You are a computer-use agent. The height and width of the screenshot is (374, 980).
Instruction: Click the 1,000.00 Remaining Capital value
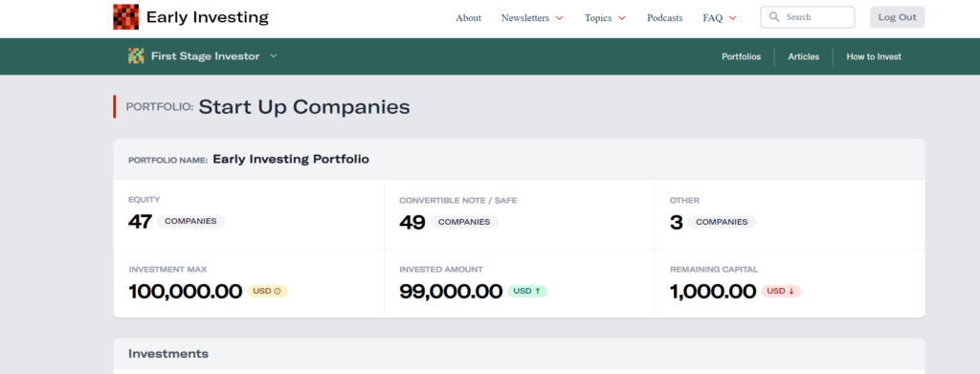click(713, 292)
